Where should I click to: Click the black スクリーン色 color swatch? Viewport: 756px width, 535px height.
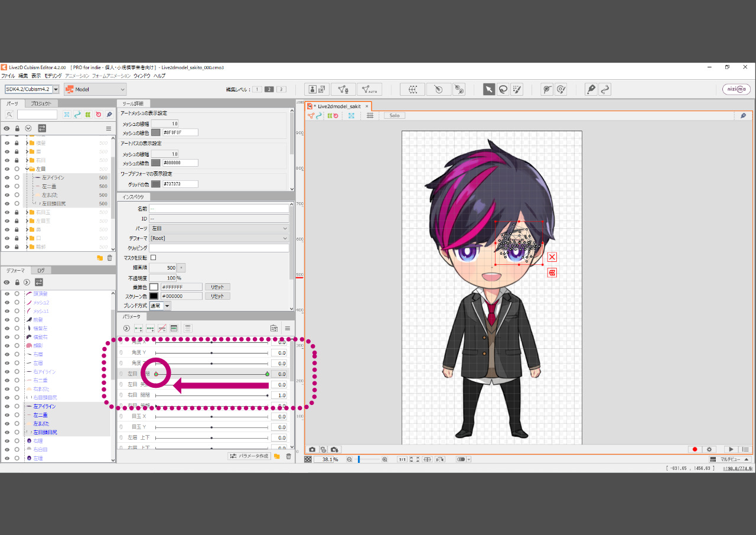154,296
